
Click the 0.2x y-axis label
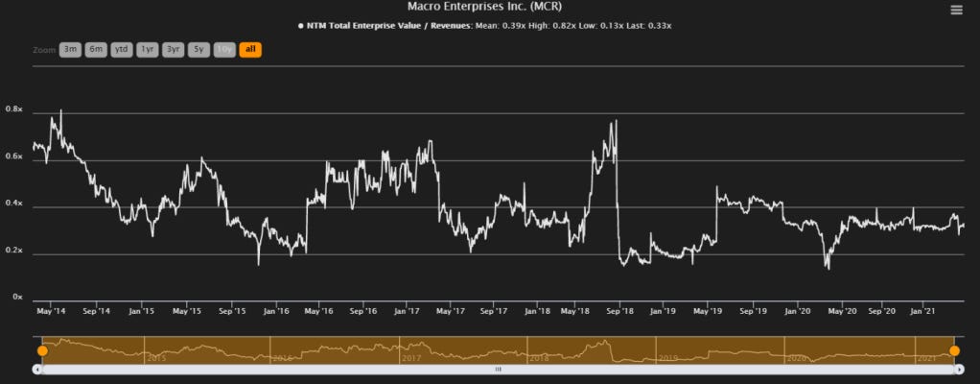(13, 251)
